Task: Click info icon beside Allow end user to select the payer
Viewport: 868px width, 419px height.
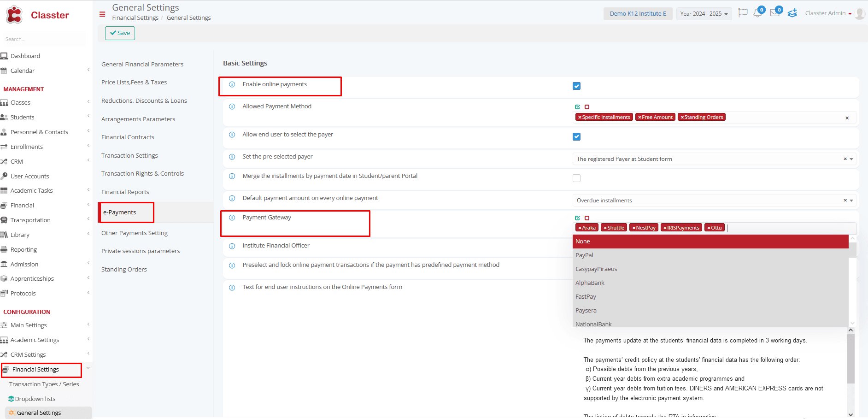Action: [x=232, y=135]
